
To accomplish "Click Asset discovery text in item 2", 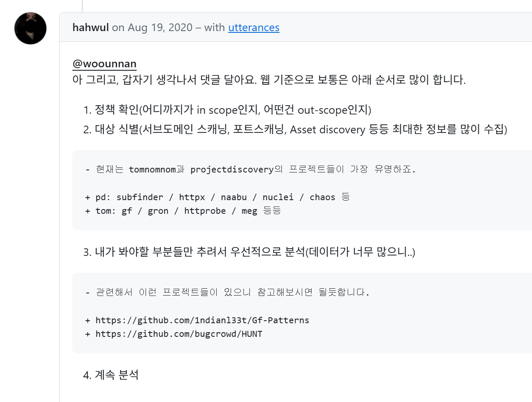I will [327, 129].
